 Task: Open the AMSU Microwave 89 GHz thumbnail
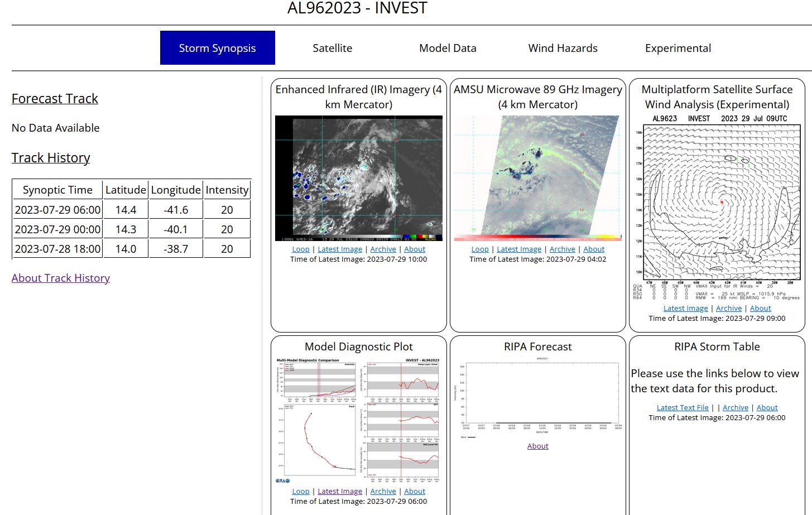click(x=537, y=178)
